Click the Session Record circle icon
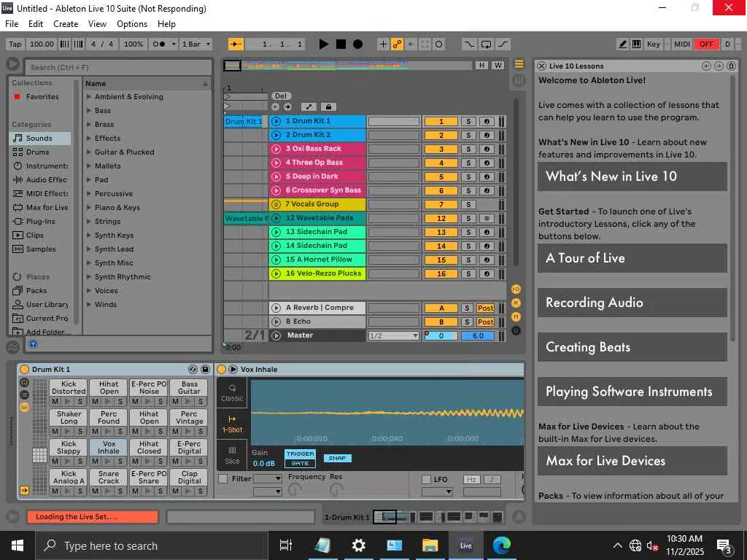 [438, 44]
